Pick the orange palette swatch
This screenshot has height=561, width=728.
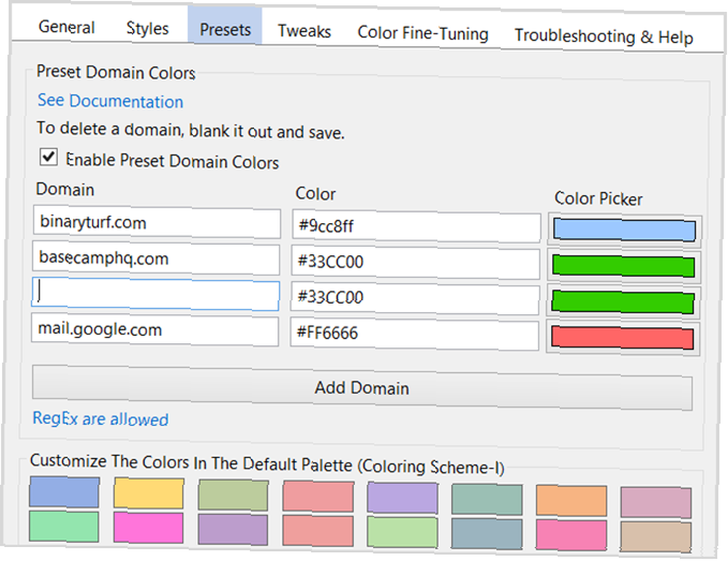coord(571,501)
